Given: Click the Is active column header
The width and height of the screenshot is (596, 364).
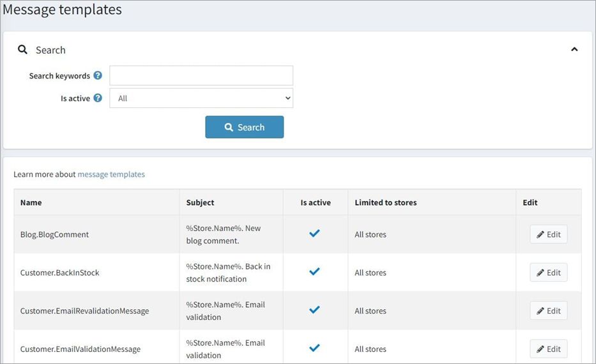Looking at the screenshot, I should pos(316,202).
